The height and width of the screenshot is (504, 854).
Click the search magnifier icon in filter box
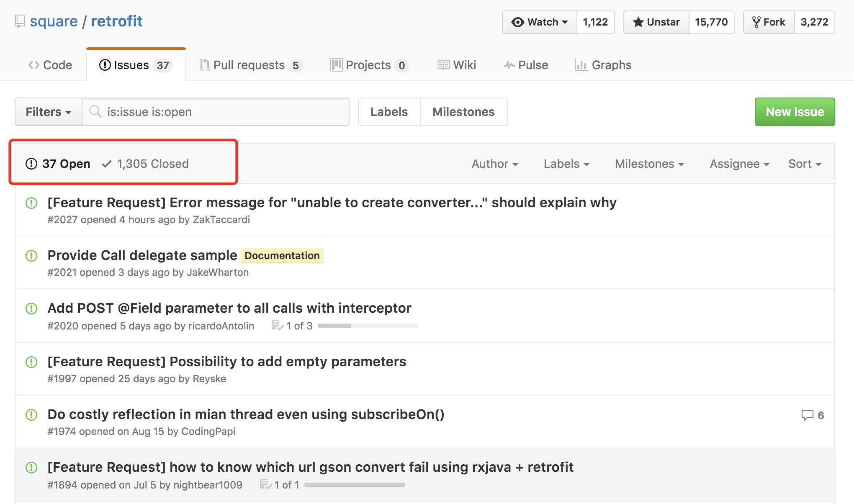point(95,111)
